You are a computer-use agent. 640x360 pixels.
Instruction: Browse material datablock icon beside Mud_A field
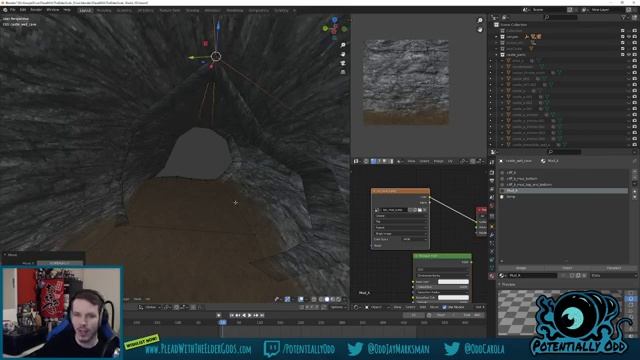tap(502, 276)
